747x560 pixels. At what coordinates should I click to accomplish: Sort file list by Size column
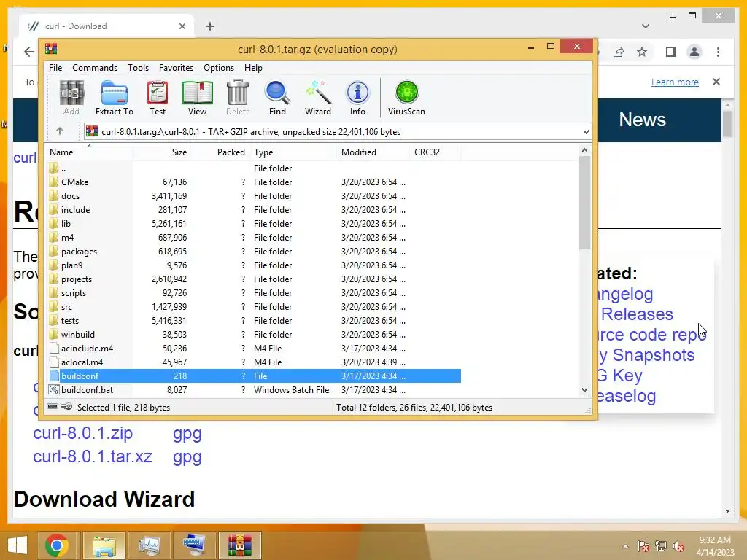pos(161,152)
